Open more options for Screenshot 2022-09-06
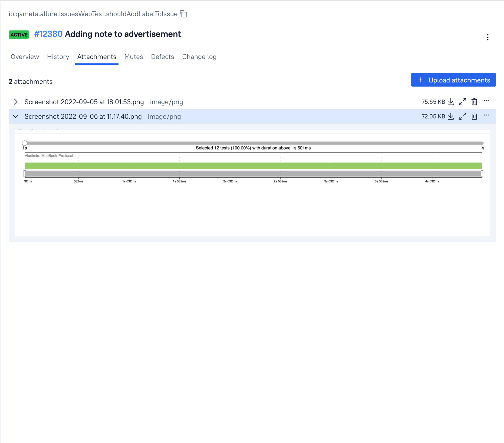Screen dimensions: 504x443 point(486,115)
